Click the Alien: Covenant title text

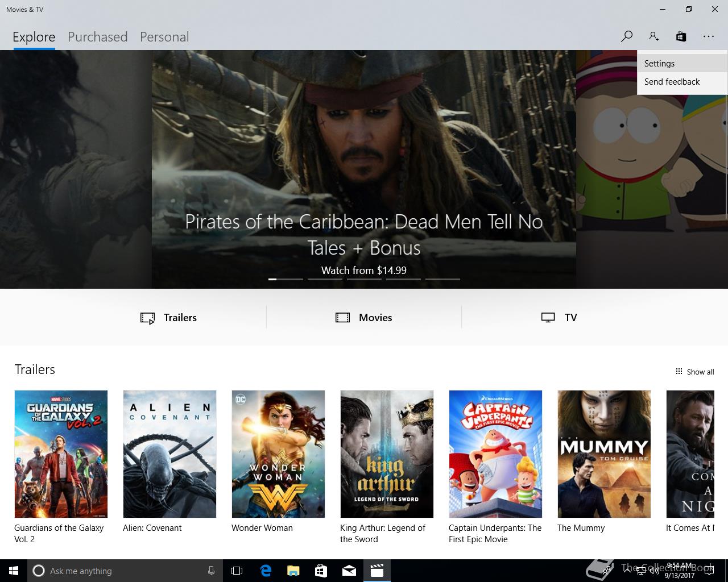[152, 528]
